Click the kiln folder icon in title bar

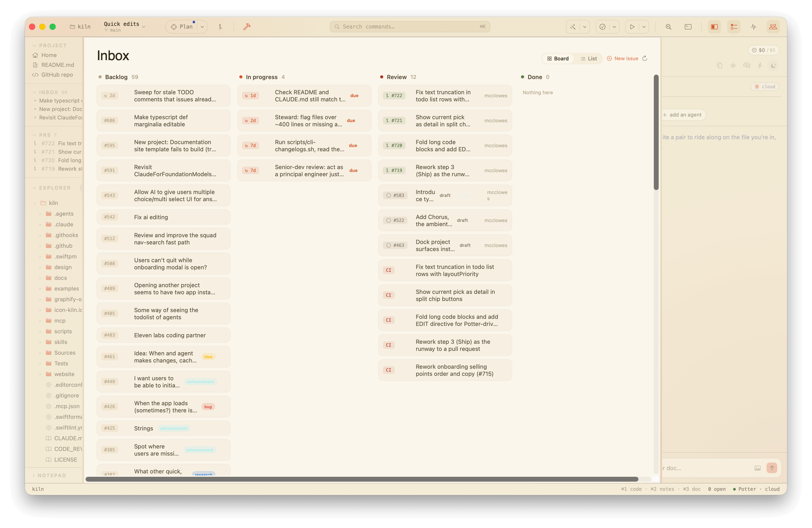pos(72,27)
